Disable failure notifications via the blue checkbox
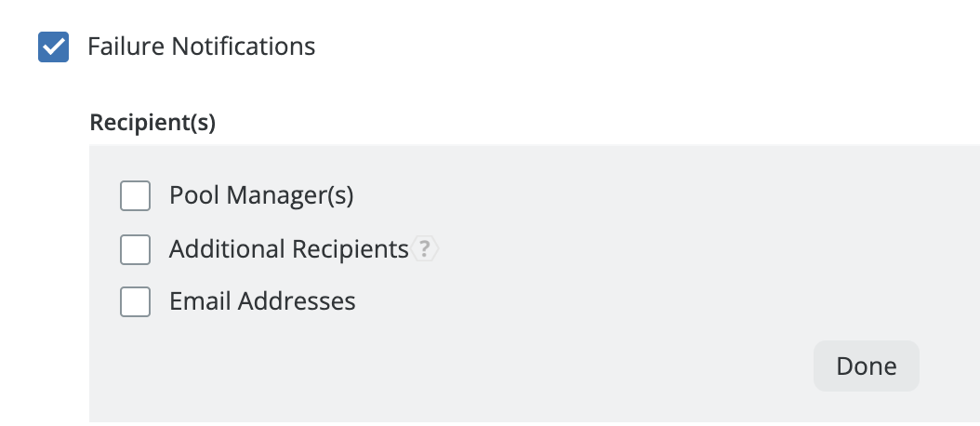 [x=53, y=47]
